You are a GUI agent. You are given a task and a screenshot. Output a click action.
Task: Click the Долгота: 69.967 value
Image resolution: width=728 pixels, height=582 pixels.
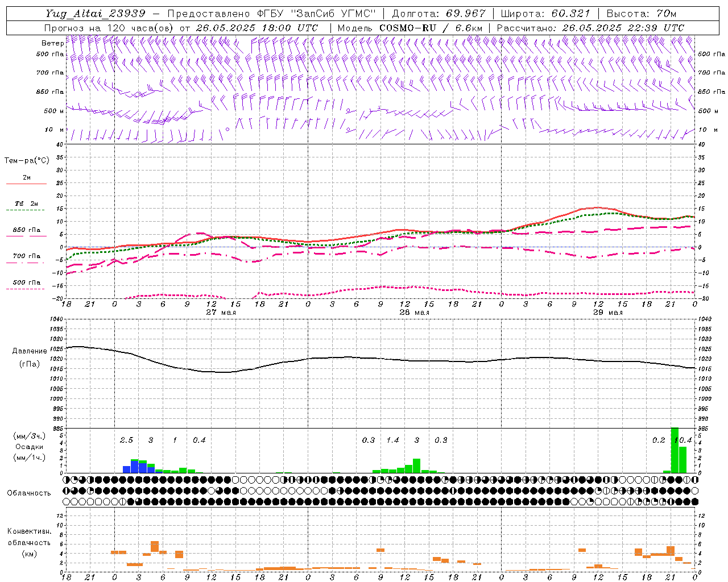click(439, 13)
